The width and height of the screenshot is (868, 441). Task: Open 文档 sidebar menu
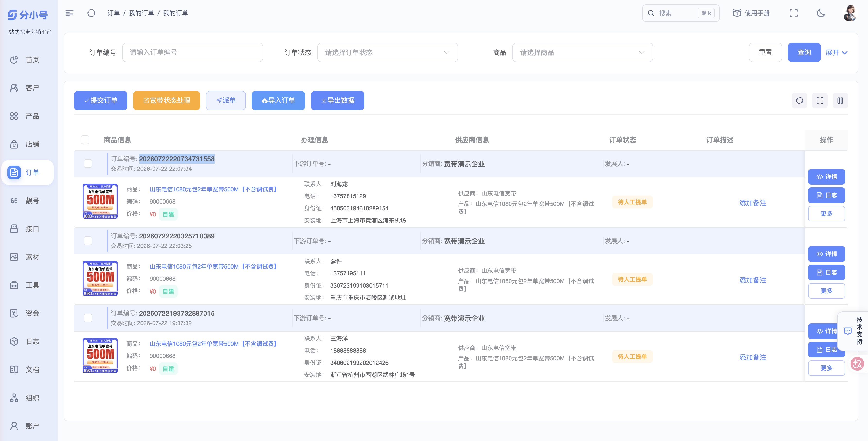(x=28, y=370)
